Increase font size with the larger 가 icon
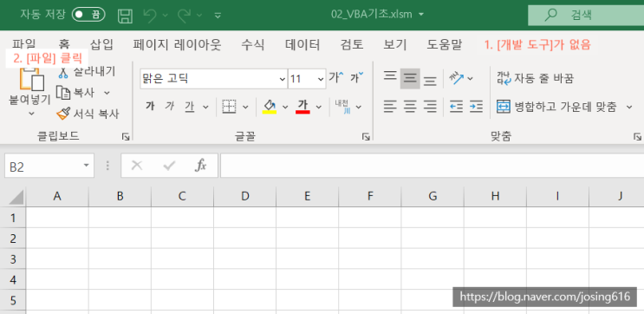Screen dimensions: 644x314 [x=336, y=77]
